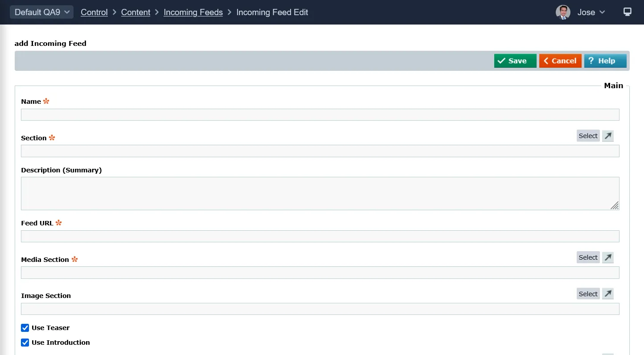Save the incoming feed
The width and height of the screenshot is (644, 355).
pyautogui.click(x=515, y=61)
